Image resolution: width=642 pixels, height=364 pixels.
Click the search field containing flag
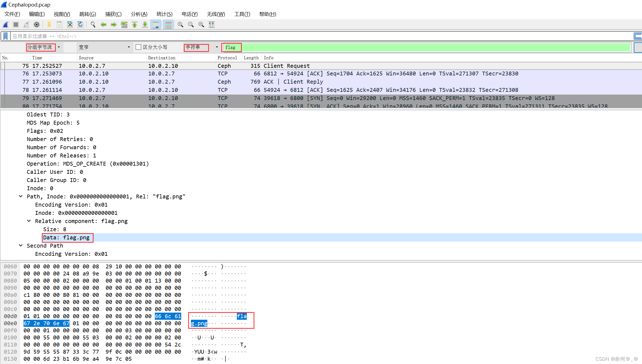pos(427,47)
